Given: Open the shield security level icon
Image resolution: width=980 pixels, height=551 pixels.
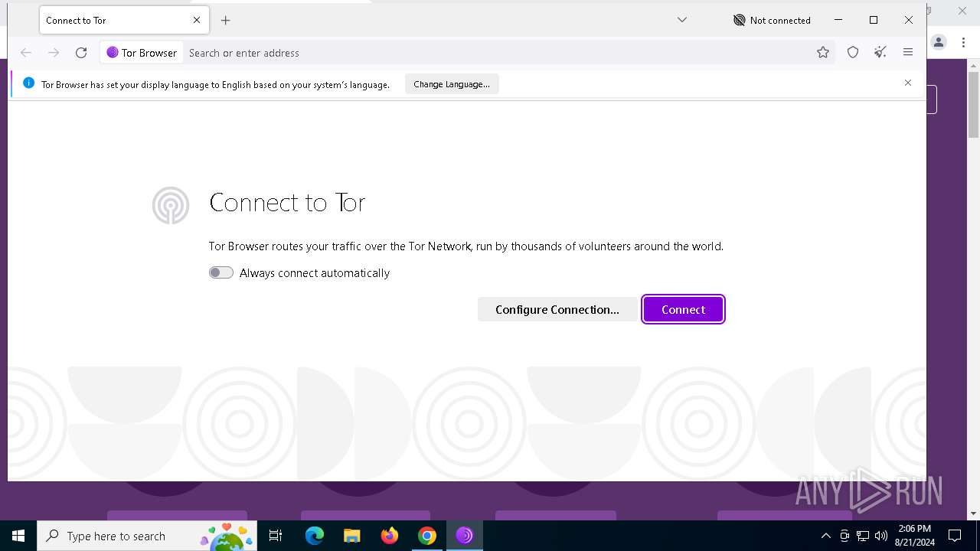Looking at the screenshot, I should pyautogui.click(x=853, y=53).
